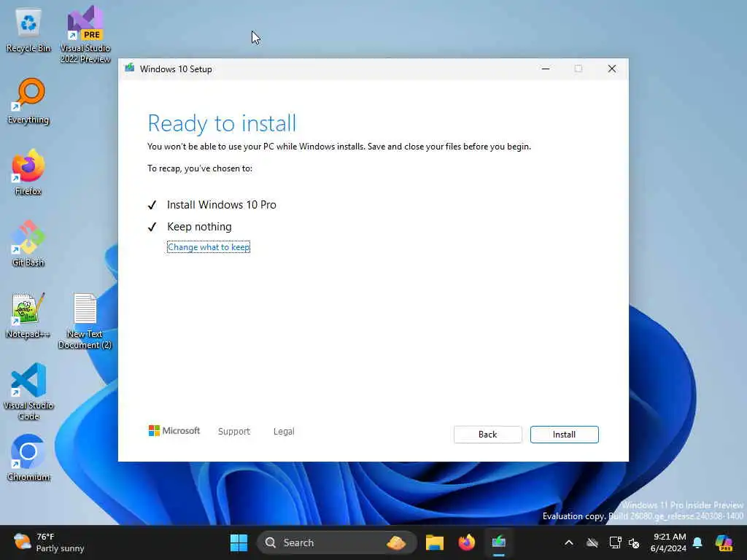
Task: Launch Visual Studio 2022 Preview shortcut
Action: coord(85,34)
